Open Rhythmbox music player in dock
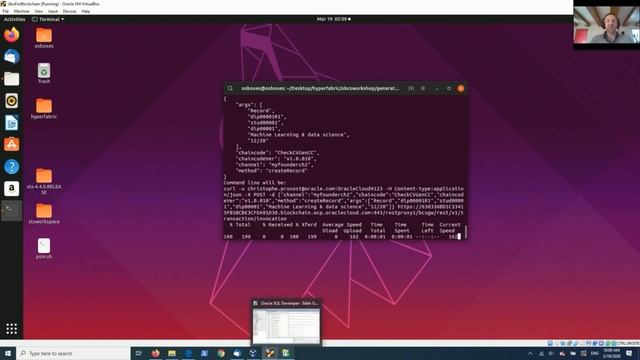The width and height of the screenshot is (640, 360). [11, 101]
